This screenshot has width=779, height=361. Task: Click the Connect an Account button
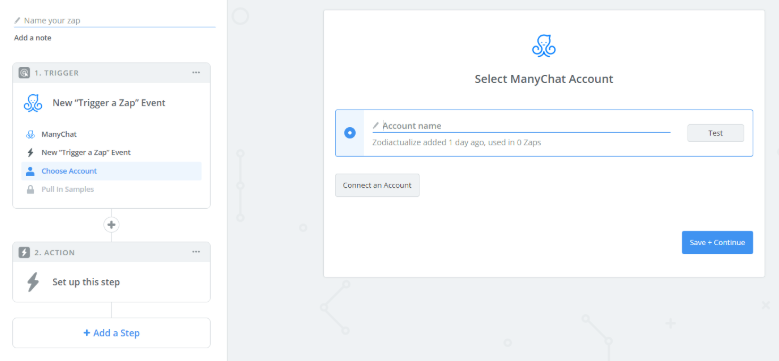[377, 185]
